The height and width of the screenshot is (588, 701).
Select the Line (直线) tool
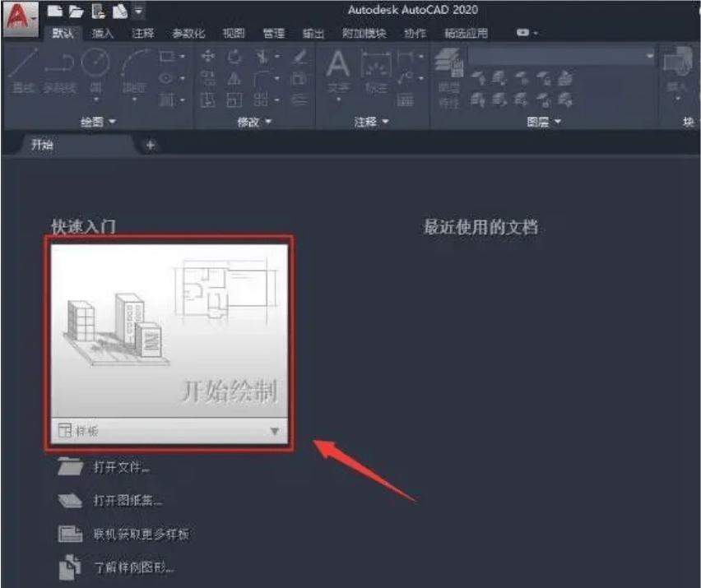[x=24, y=71]
